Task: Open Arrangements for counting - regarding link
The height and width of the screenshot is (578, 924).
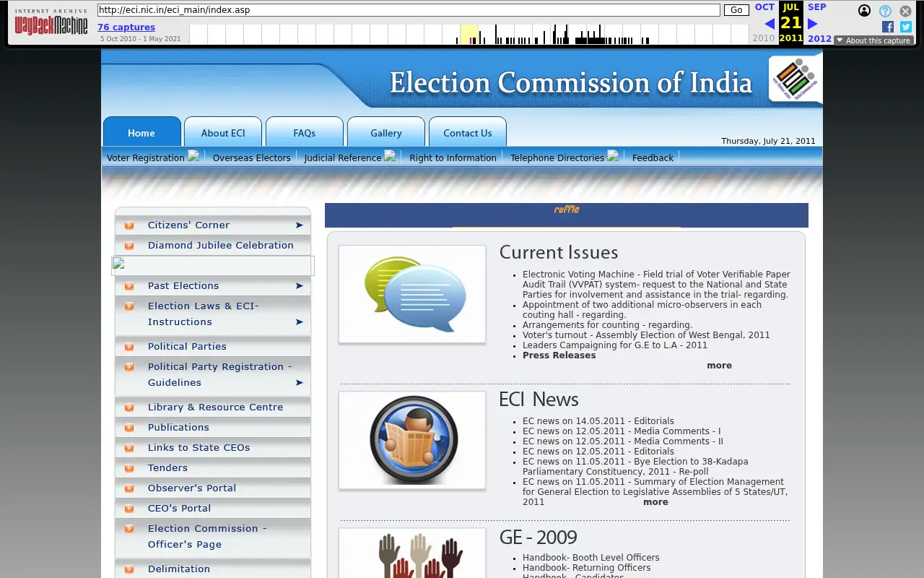Action: pyautogui.click(x=607, y=325)
